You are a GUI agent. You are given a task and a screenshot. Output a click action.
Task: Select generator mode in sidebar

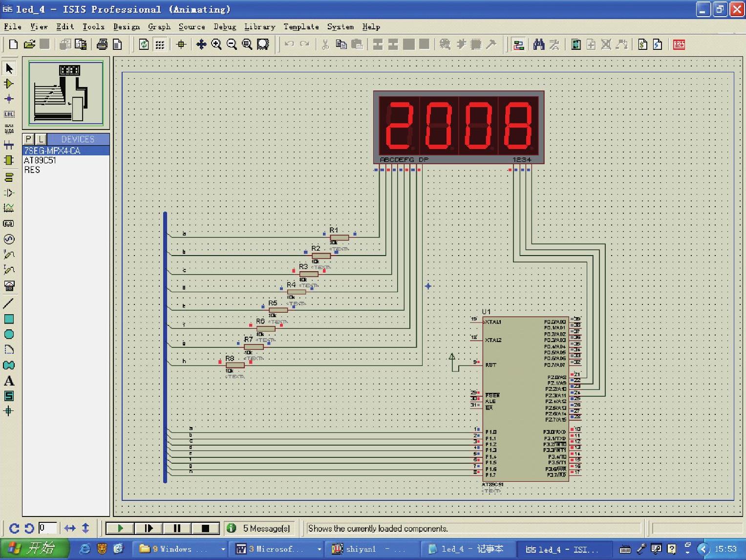click(9, 239)
